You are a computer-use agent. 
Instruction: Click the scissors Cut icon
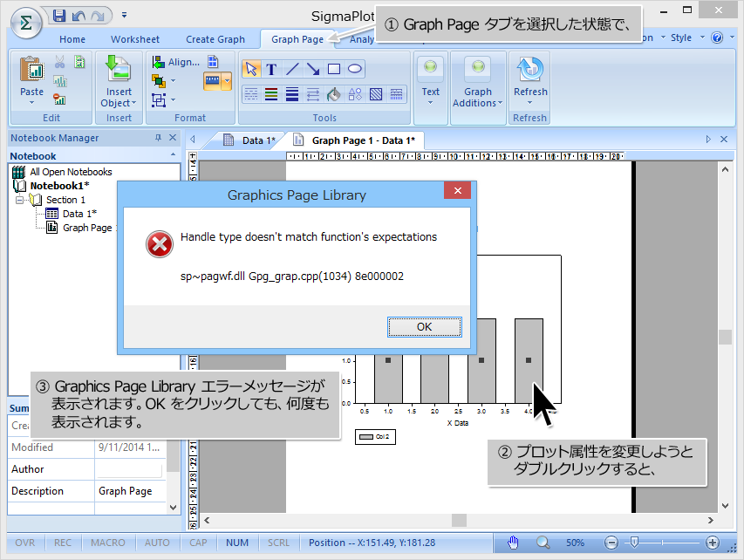(x=59, y=62)
